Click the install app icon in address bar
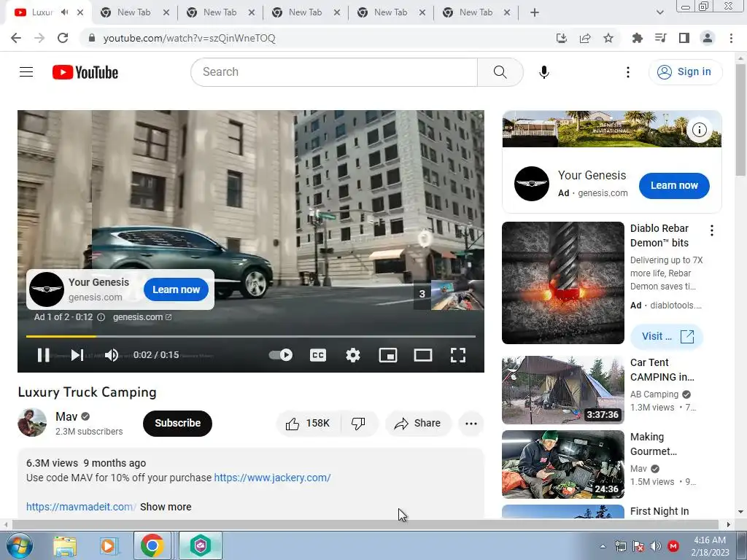This screenshot has height=560, width=747. 562,38
